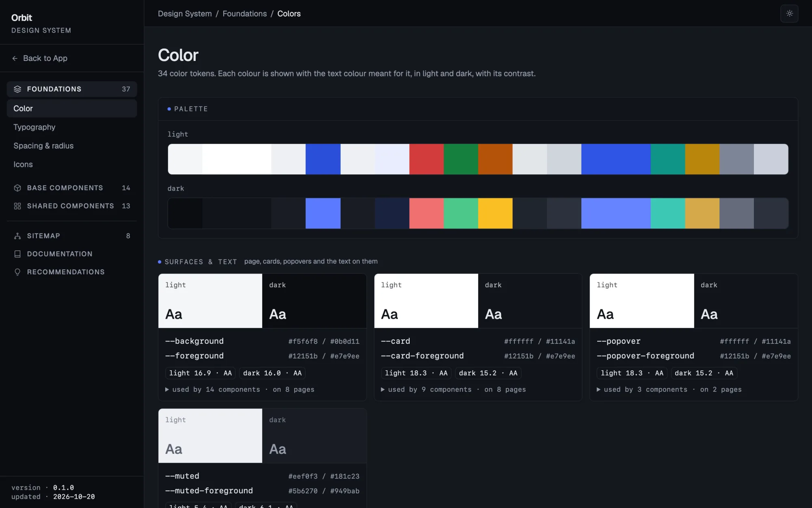Open Spacing & radius page
The width and height of the screenshot is (812, 508).
point(72,146)
